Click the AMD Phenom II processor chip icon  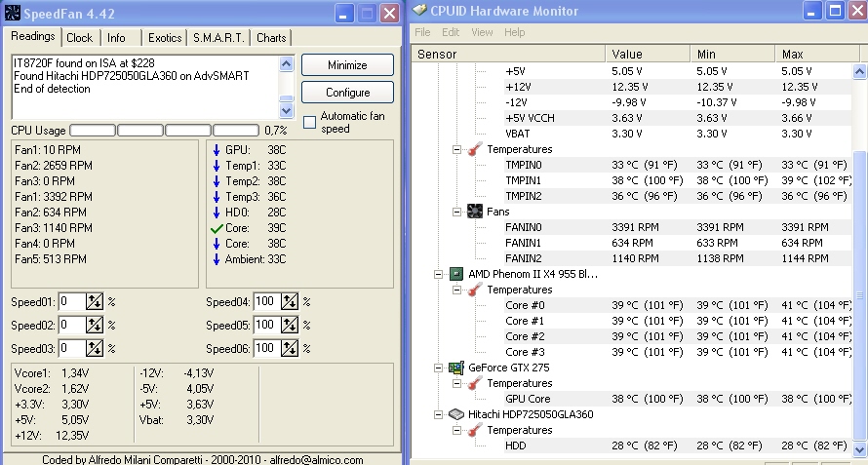456,274
